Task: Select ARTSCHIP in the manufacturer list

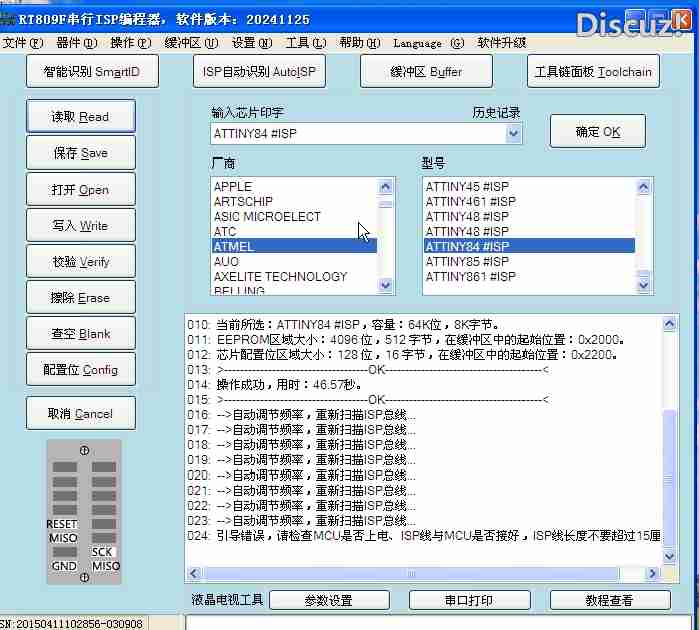Action: click(x=243, y=201)
